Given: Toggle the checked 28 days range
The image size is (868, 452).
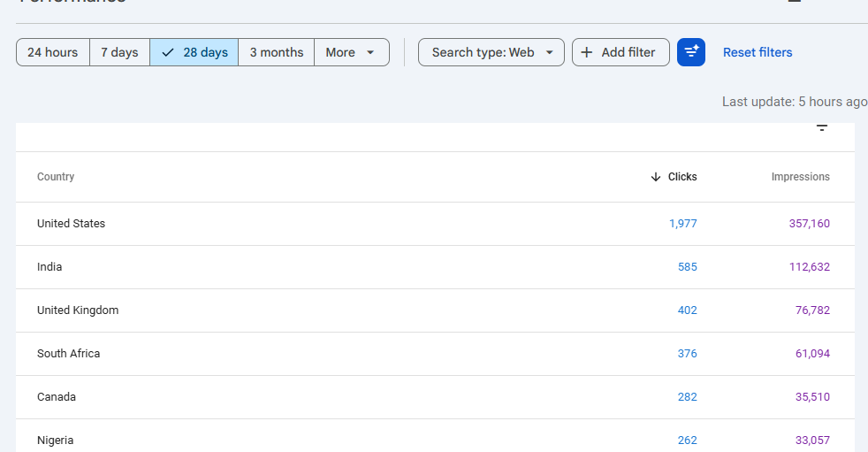Looking at the screenshot, I should coord(194,52).
